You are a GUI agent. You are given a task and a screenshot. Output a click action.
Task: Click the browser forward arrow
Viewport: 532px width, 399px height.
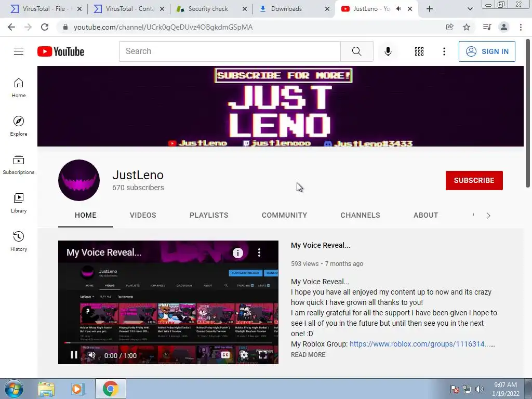(28, 27)
